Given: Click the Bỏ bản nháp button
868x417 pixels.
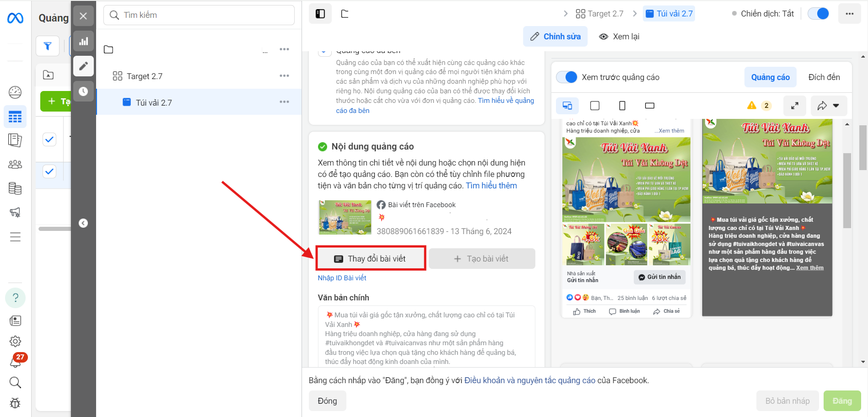Looking at the screenshot, I should (x=787, y=401).
